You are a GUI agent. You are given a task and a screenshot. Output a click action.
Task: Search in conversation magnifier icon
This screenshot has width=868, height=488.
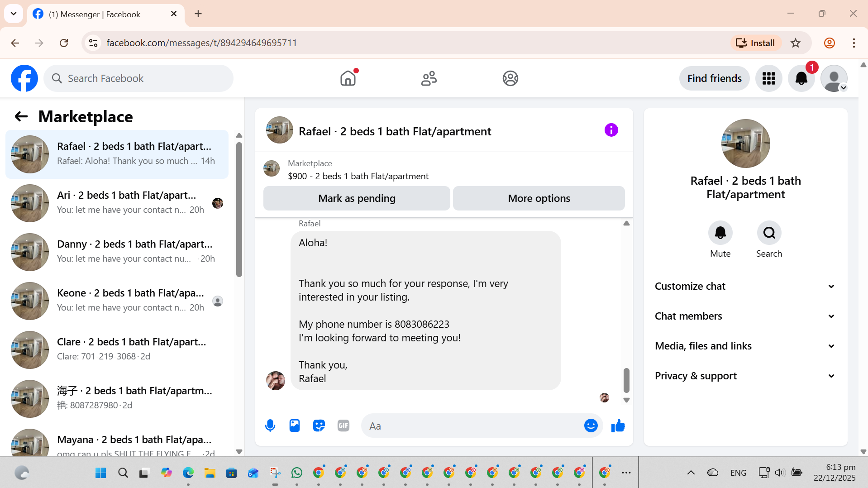coord(769,233)
